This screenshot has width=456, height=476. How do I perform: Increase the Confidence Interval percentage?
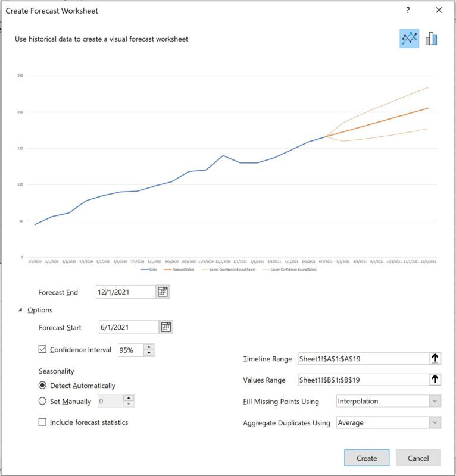click(x=149, y=347)
